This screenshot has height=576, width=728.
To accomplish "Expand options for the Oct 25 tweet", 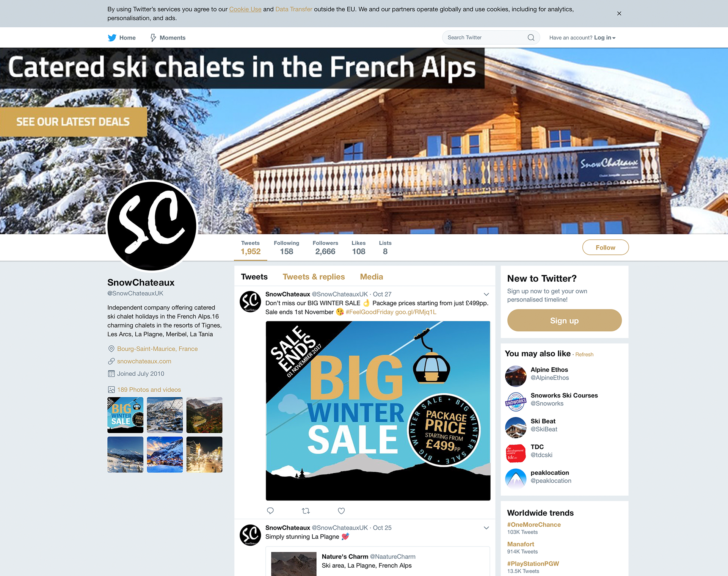I will point(486,528).
